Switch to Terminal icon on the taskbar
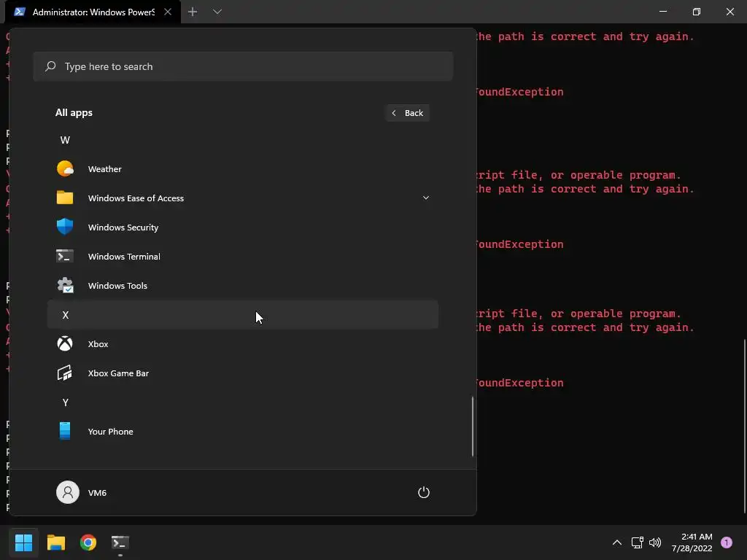747x560 pixels. pyautogui.click(x=120, y=542)
